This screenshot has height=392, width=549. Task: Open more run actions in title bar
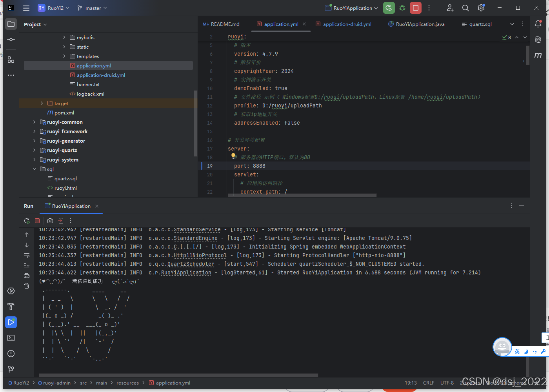pos(429,8)
